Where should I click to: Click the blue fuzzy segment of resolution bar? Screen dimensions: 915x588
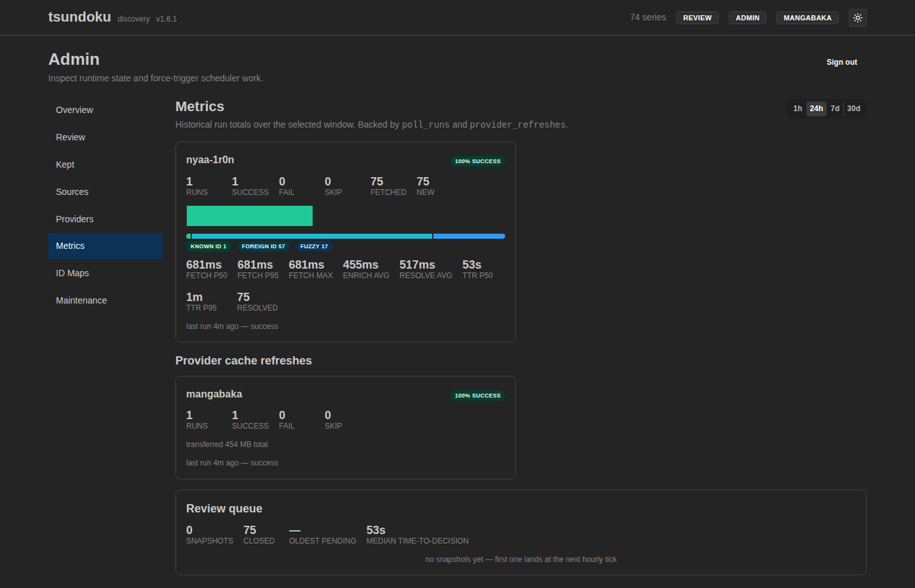click(x=469, y=236)
